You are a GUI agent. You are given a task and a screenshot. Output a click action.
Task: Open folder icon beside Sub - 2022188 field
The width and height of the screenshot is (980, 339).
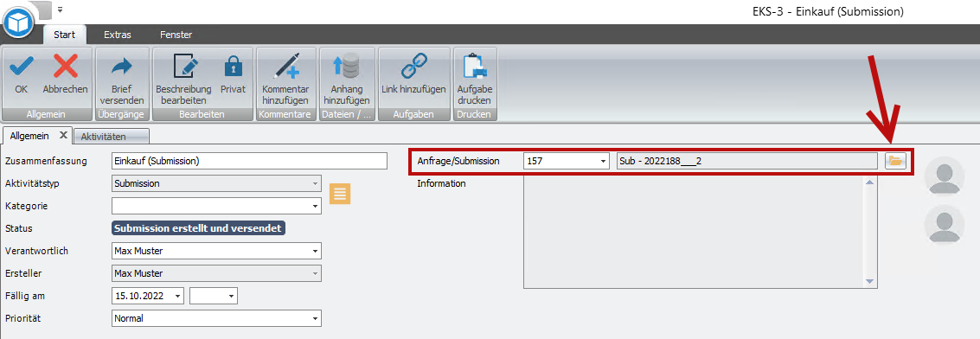(895, 161)
